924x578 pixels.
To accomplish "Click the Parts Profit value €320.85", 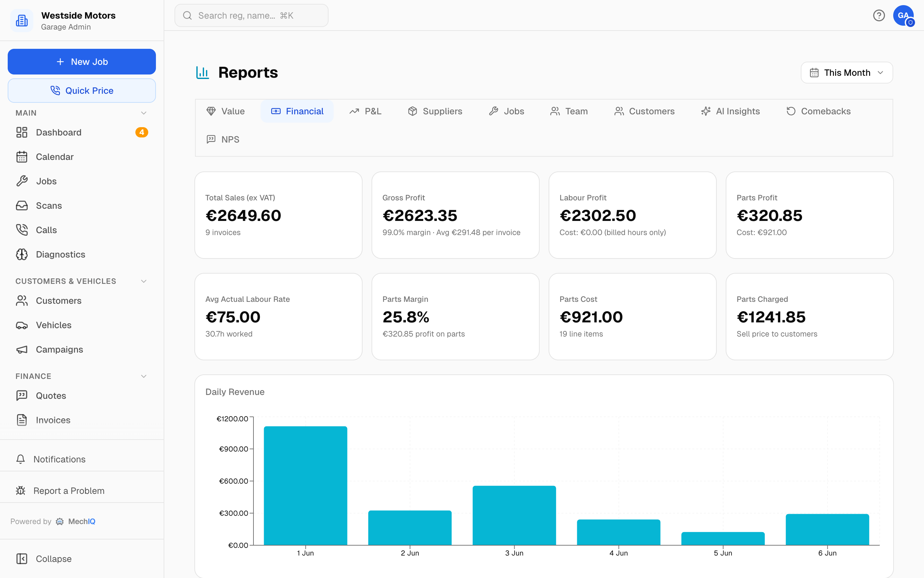I will [x=769, y=215].
